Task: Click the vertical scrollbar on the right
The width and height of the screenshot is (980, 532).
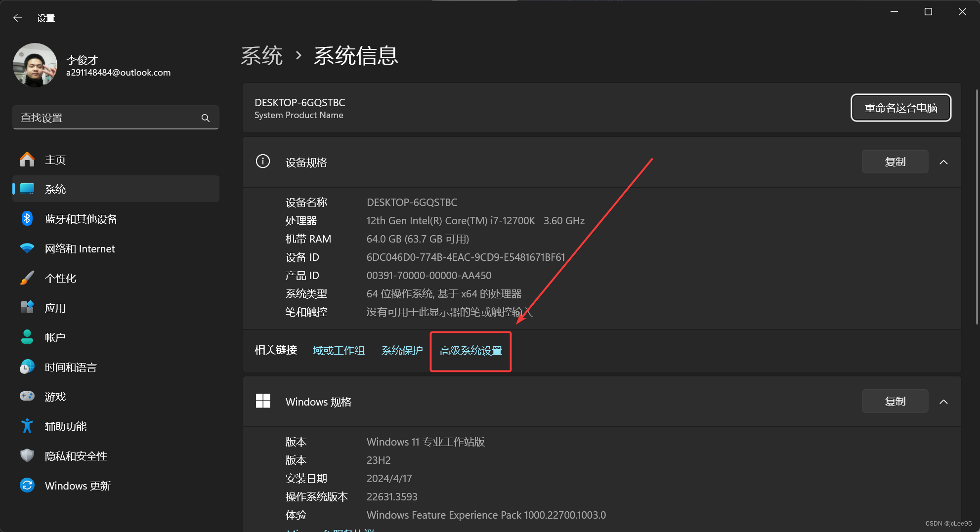Action: 976,206
